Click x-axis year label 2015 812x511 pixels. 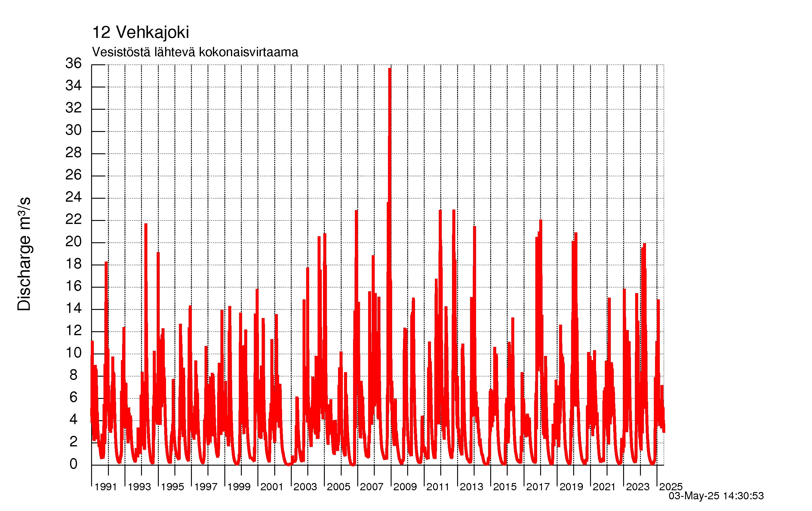click(x=505, y=487)
